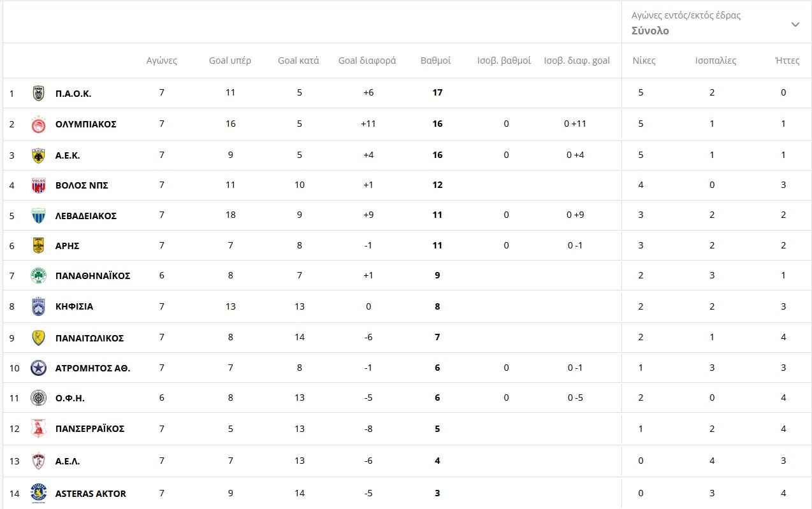Screen dimensions: 812x509
Task: Click the Α.Ε.Κ. yellow crest icon
Action: 38,155
